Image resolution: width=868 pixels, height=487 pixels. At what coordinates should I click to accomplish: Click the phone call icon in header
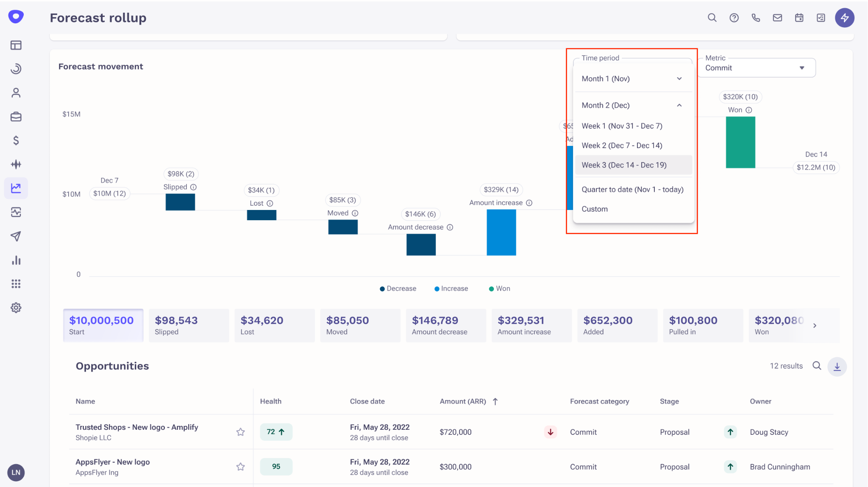(756, 18)
